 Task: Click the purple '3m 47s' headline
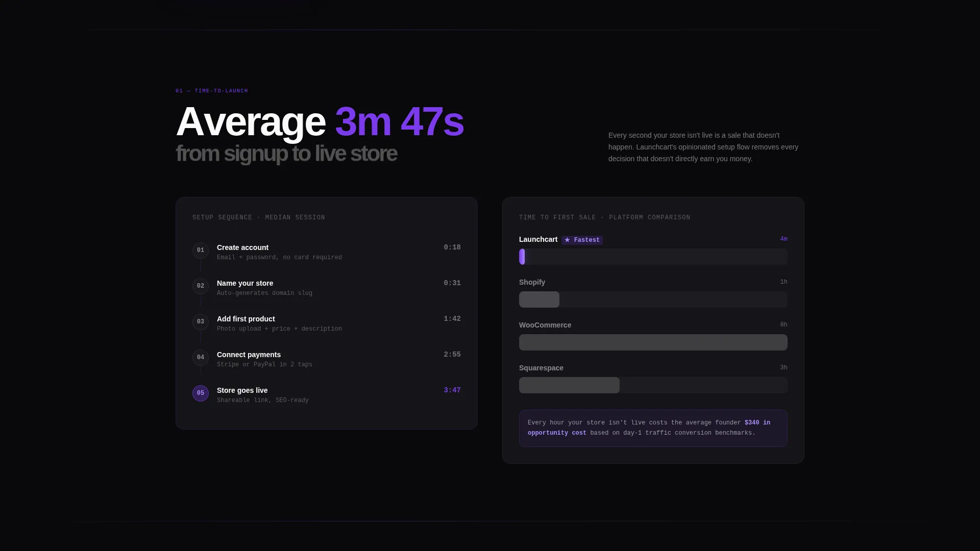coord(399,122)
